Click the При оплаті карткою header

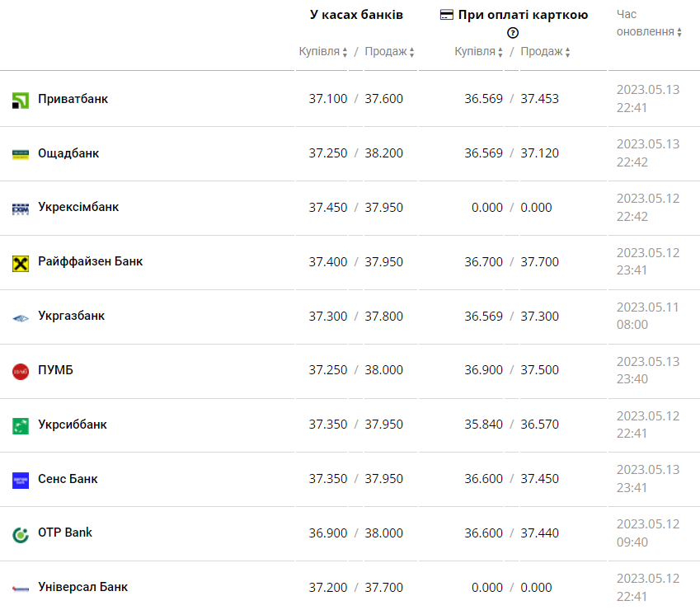point(523,15)
